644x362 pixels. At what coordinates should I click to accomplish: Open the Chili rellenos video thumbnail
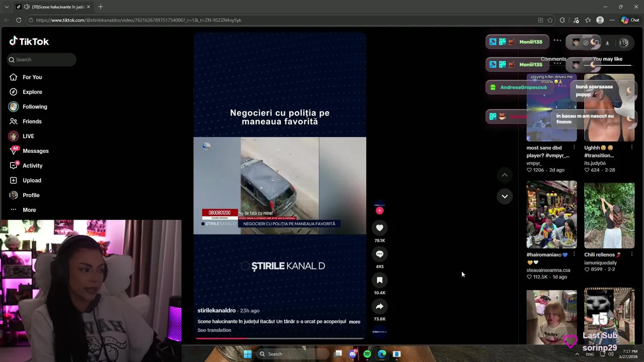pyautogui.click(x=609, y=215)
